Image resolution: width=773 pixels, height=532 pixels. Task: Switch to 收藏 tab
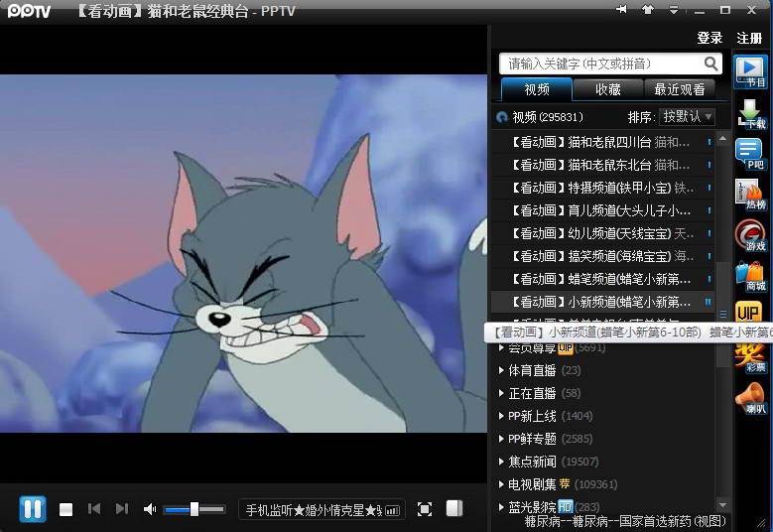608,89
